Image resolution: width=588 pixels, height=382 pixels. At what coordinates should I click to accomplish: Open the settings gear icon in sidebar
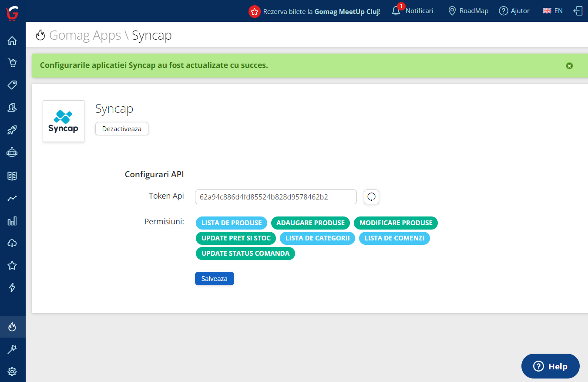(x=12, y=372)
